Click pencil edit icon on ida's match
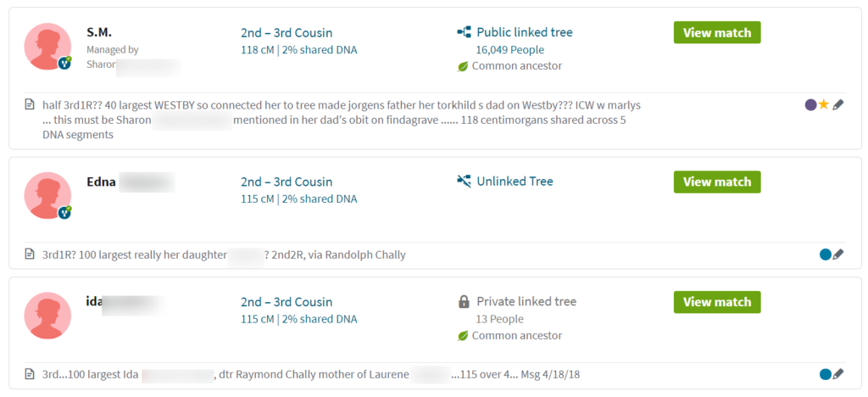The image size is (868, 397). [x=838, y=374]
